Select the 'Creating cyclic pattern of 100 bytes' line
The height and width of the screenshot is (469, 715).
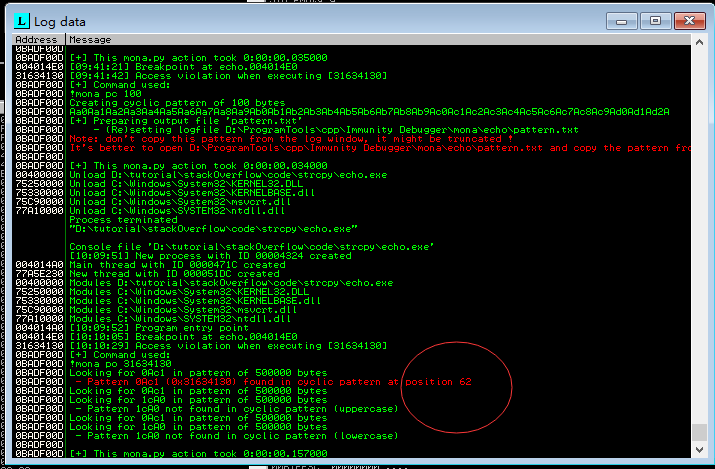pyautogui.click(x=177, y=103)
